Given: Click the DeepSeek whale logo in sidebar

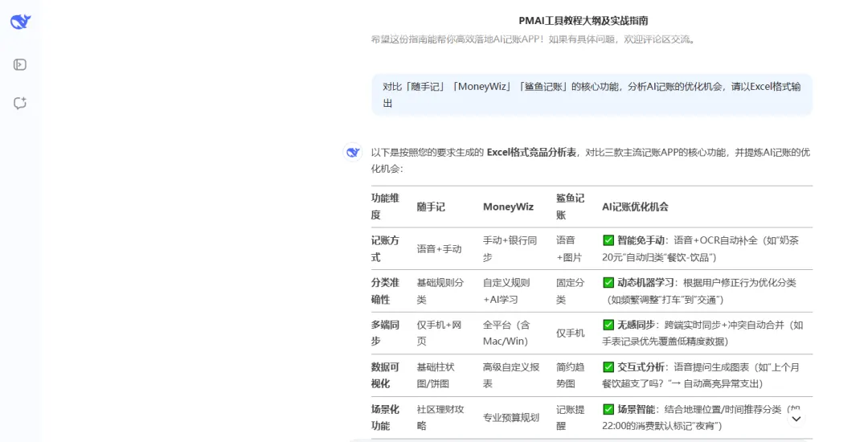Looking at the screenshot, I should (x=20, y=22).
